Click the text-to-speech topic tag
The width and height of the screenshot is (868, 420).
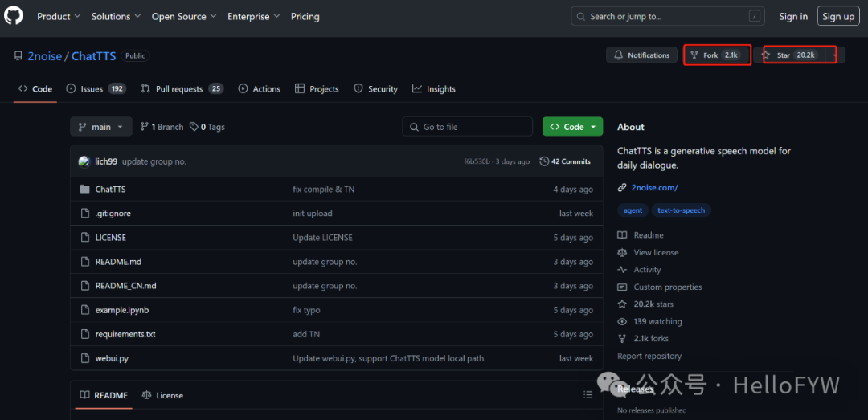click(682, 210)
